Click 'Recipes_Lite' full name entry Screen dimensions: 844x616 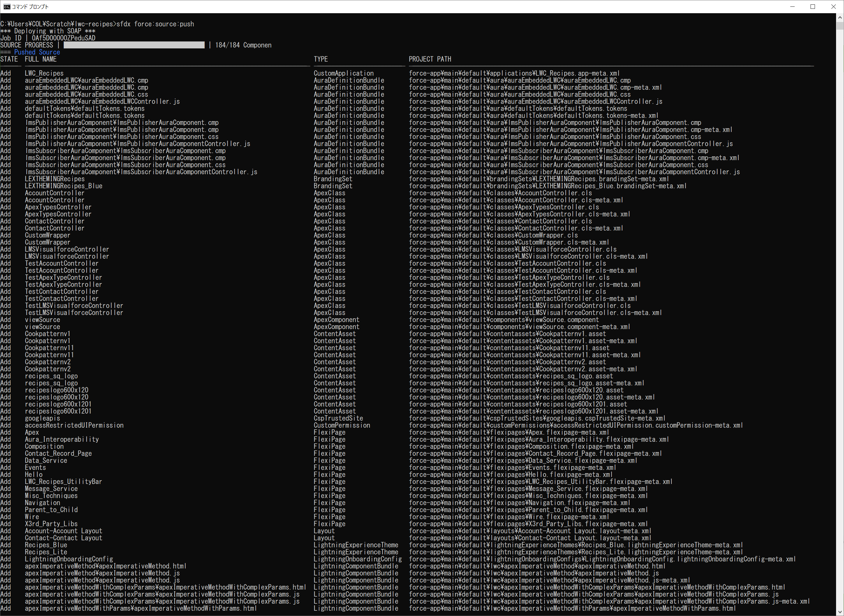(46, 552)
